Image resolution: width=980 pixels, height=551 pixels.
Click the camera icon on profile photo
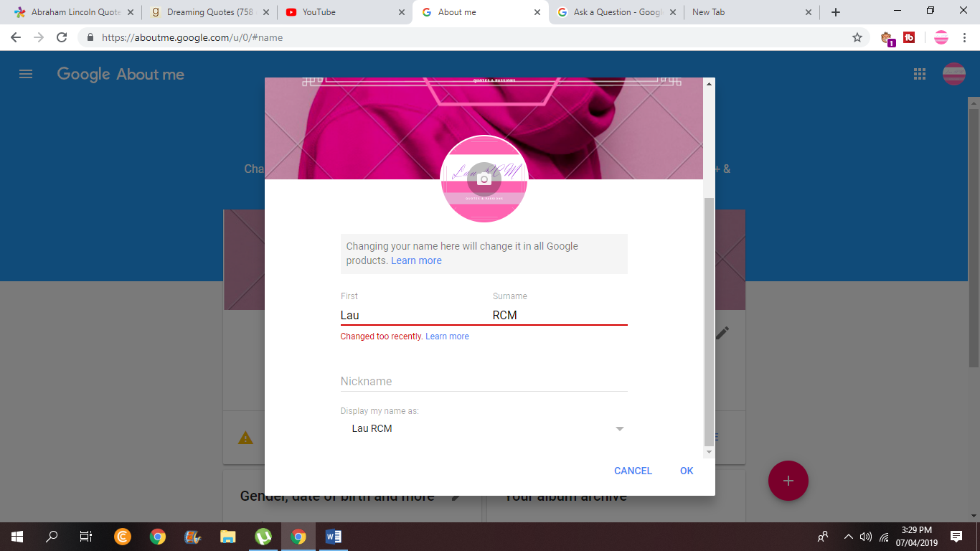click(x=484, y=179)
